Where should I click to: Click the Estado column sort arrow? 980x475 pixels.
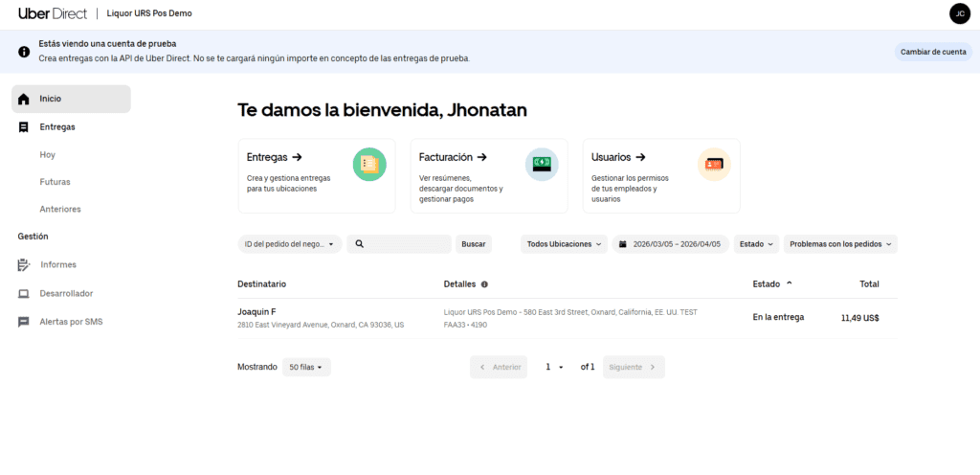click(x=789, y=283)
